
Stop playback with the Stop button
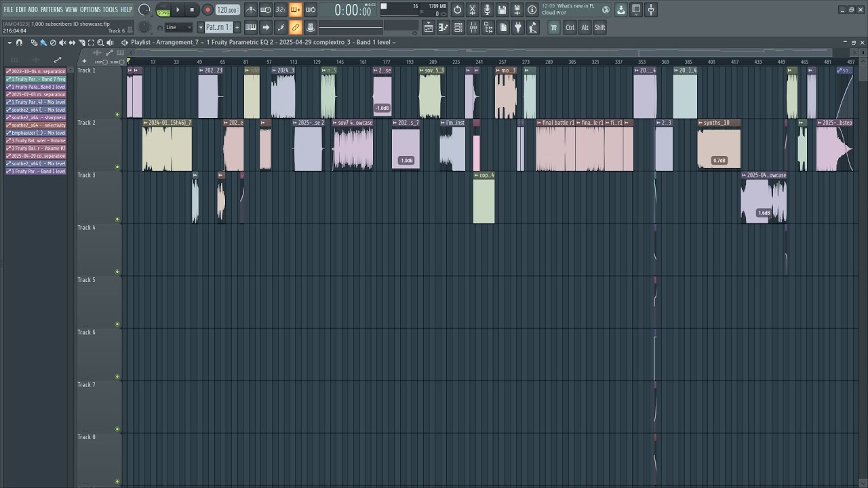[x=193, y=9]
